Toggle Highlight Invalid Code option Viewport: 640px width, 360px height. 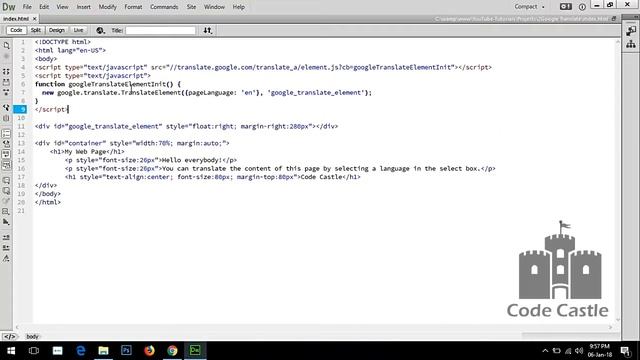(6, 144)
